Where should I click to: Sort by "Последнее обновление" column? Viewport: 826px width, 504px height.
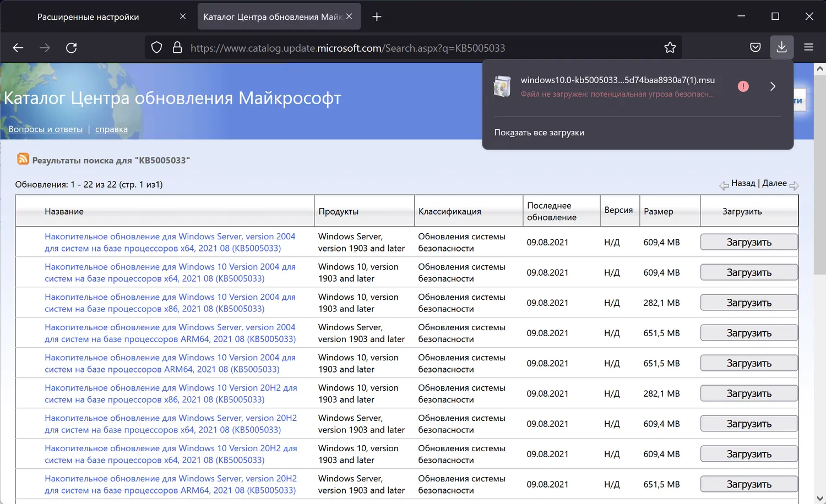(552, 211)
